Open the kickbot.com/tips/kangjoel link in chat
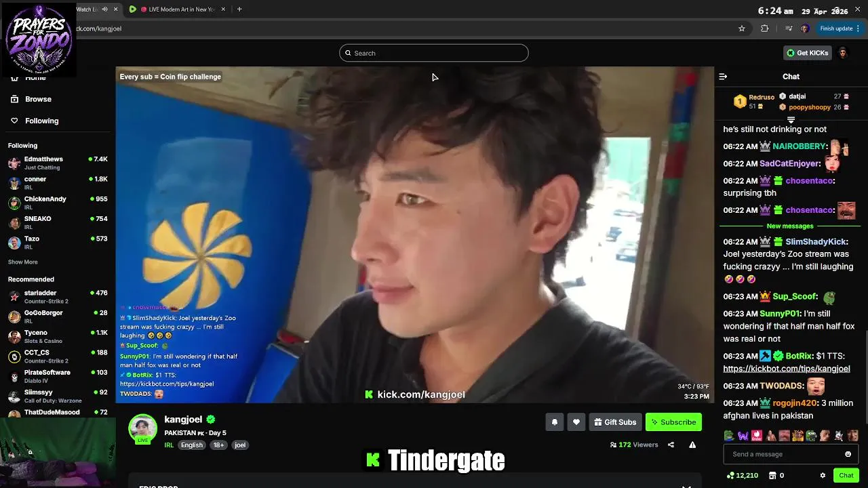 tap(787, 369)
